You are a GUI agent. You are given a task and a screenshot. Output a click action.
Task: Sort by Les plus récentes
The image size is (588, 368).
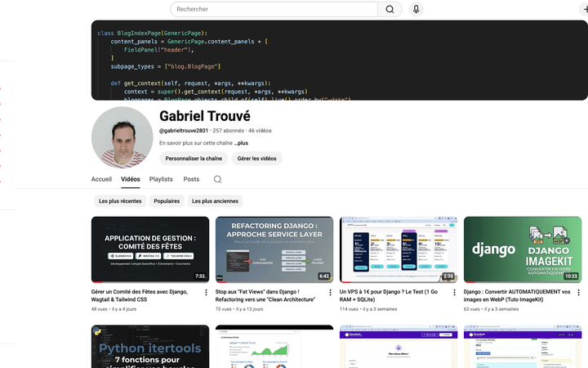120,201
